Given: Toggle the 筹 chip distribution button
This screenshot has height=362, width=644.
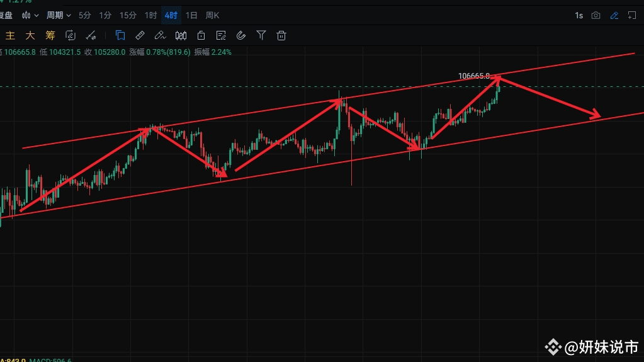Looking at the screenshot, I should pyautogui.click(x=50, y=36).
